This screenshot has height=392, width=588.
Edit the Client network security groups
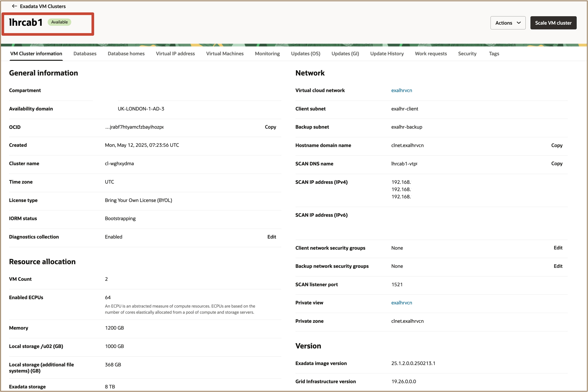click(558, 248)
